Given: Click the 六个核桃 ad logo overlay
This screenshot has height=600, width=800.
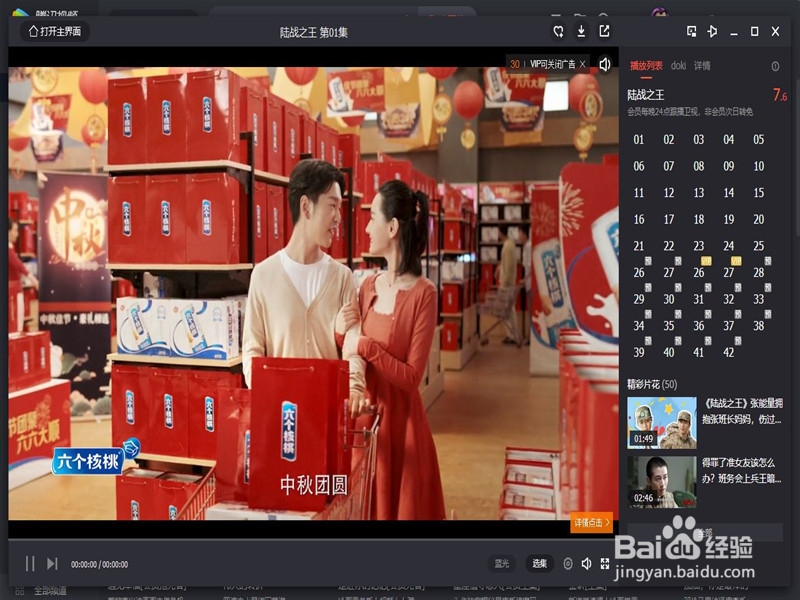Looking at the screenshot, I should click(96, 457).
